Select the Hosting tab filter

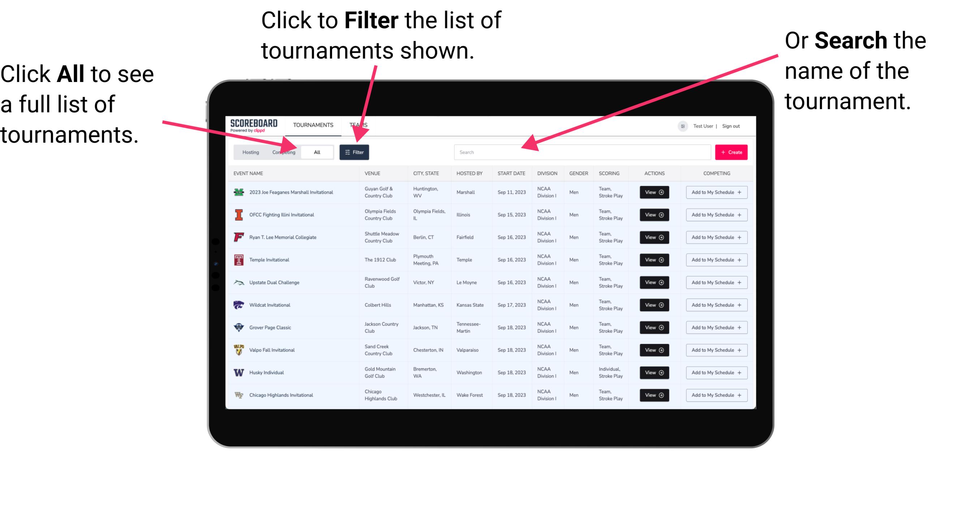click(249, 152)
